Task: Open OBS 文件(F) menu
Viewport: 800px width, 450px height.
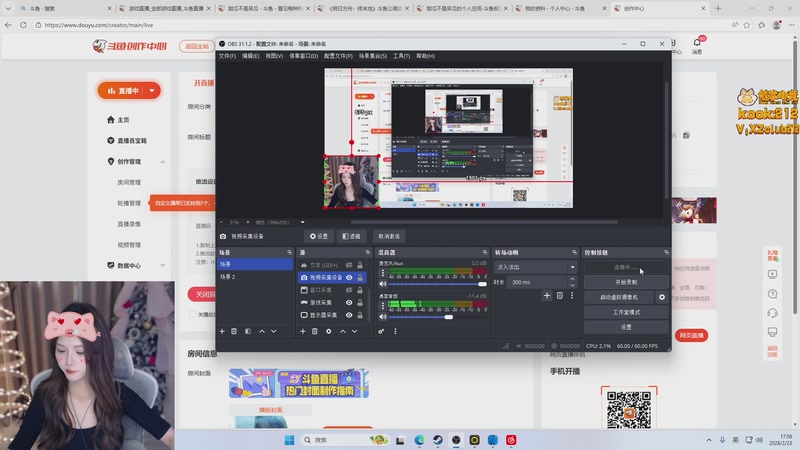Action: click(228, 56)
